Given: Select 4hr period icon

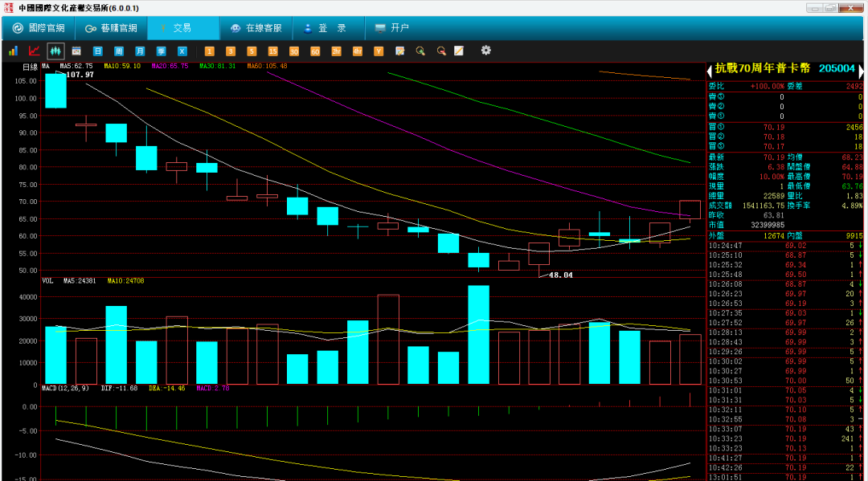Looking at the screenshot, I should pyautogui.click(x=357, y=51).
